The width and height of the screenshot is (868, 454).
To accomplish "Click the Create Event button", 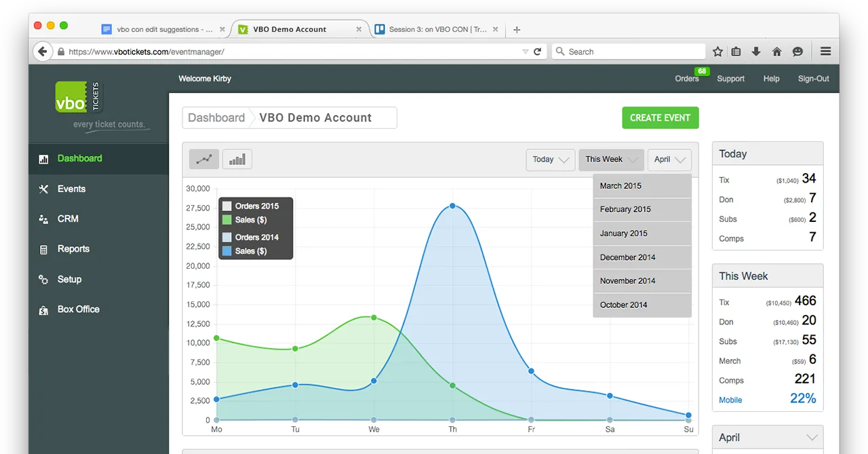I will pyautogui.click(x=660, y=117).
